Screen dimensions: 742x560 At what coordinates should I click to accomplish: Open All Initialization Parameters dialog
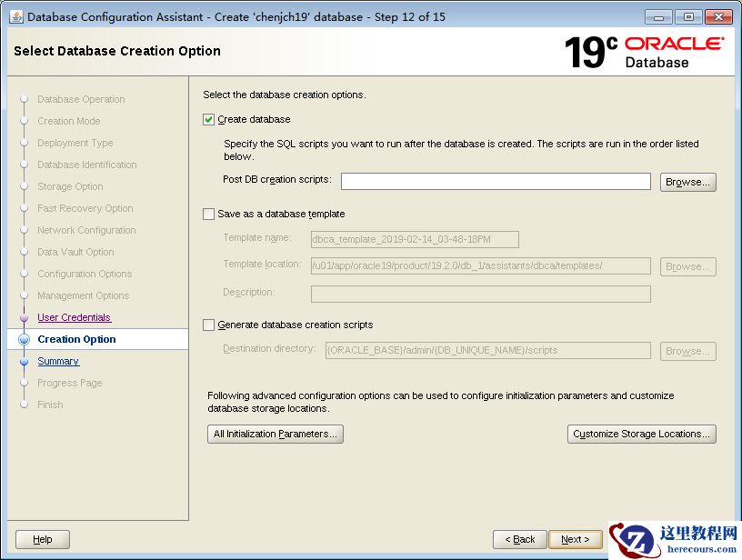coord(276,434)
